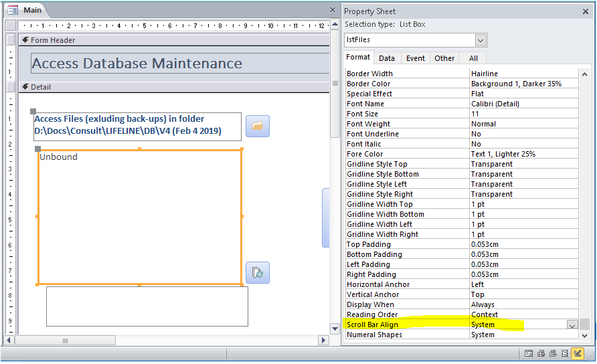Click the Form Header section bar

coord(175,40)
